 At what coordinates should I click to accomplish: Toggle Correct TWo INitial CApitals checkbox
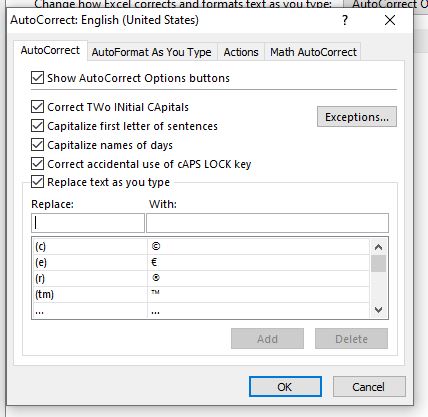(37, 107)
